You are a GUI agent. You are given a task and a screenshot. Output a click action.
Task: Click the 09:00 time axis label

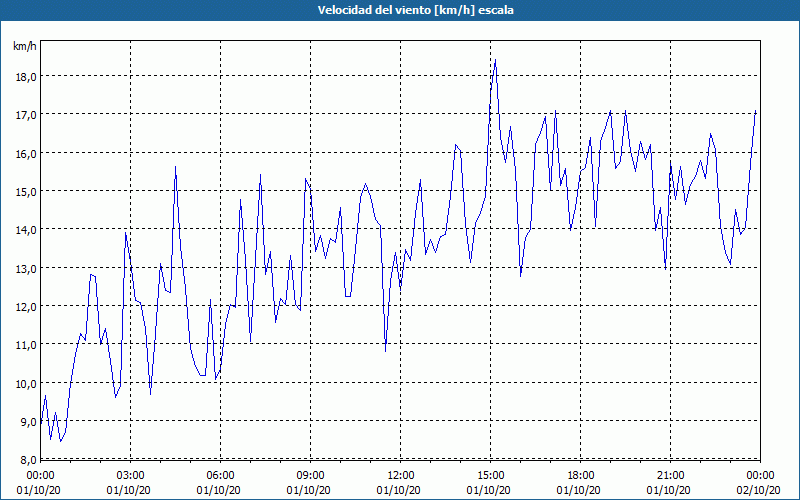[x=310, y=476]
